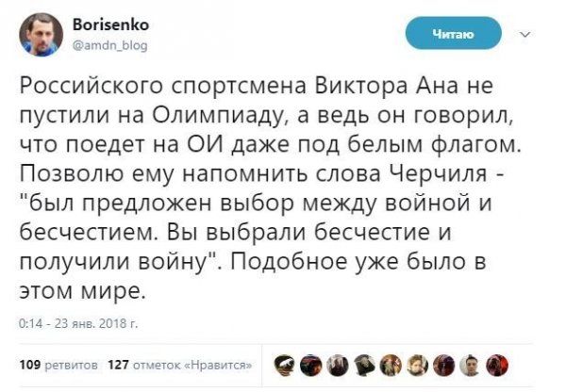Click the tweet's closing words «этом мире»

(82, 291)
